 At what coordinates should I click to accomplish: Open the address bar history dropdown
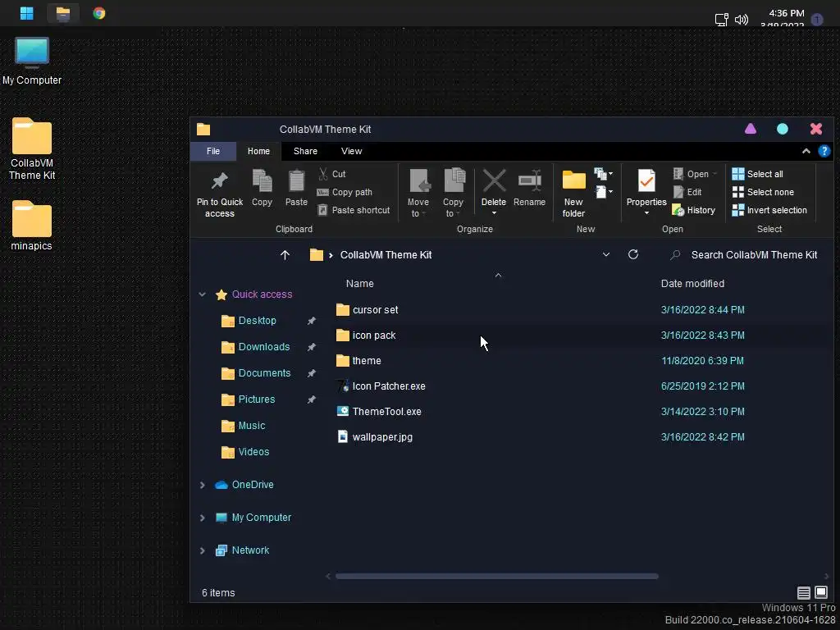606,255
